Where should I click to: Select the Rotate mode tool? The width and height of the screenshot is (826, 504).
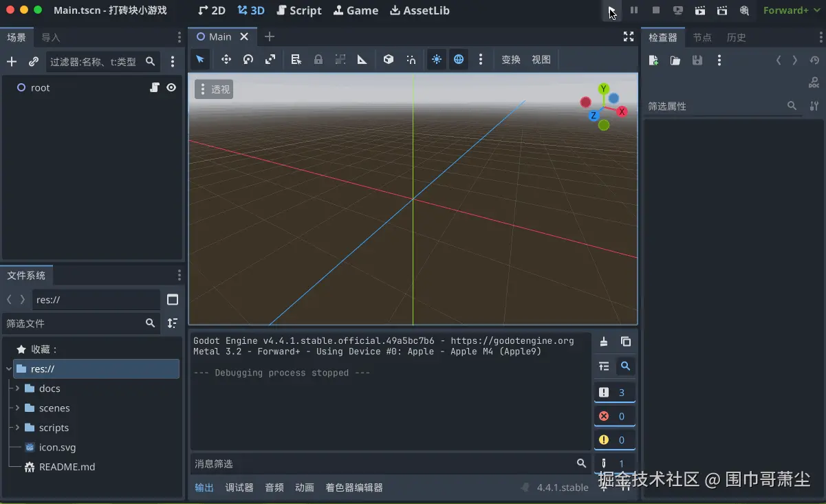pyautogui.click(x=248, y=60)
